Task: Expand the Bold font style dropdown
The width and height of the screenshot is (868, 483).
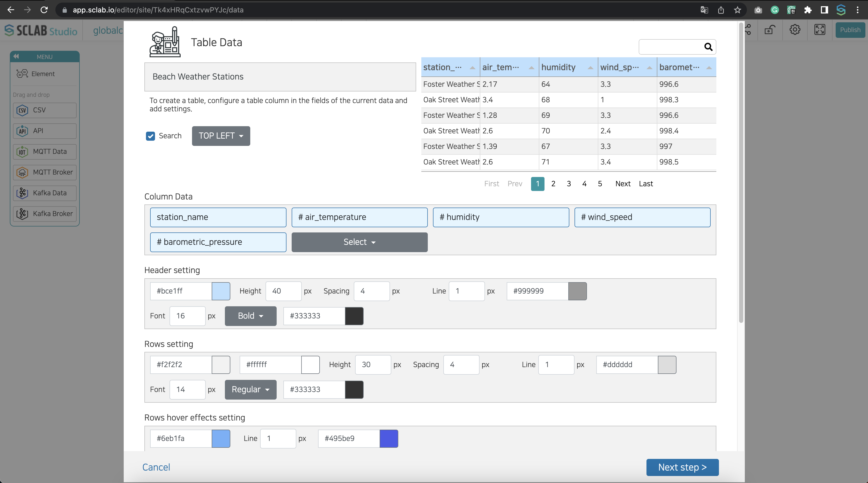Action: 250,315
